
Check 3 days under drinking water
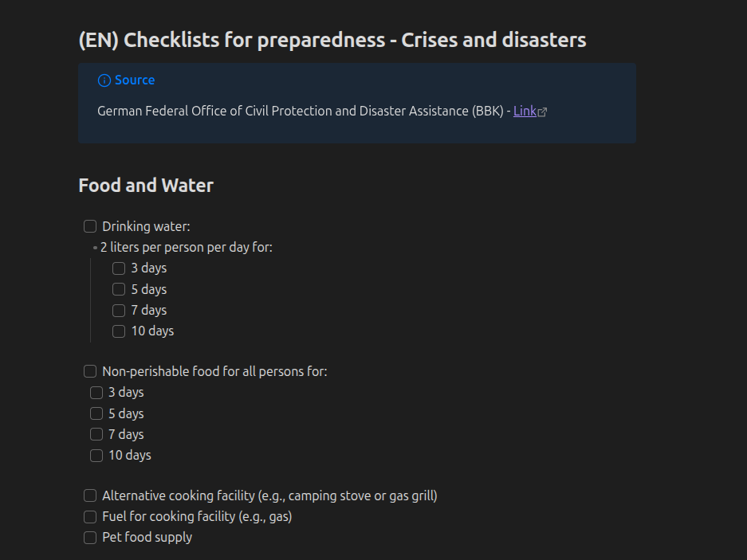[x=118, y=268]
